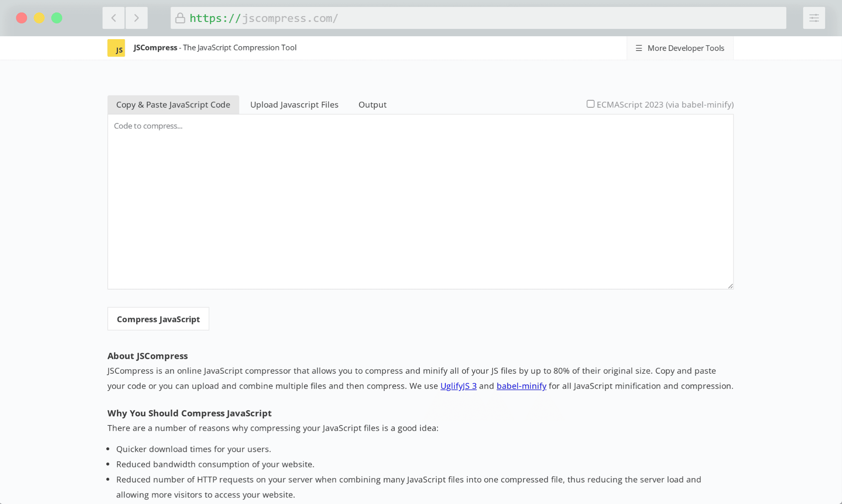Switch to the Upload Javascript Files tab
Screen dimensions: 842x504
pyautogui.click(x=294, y=104)
